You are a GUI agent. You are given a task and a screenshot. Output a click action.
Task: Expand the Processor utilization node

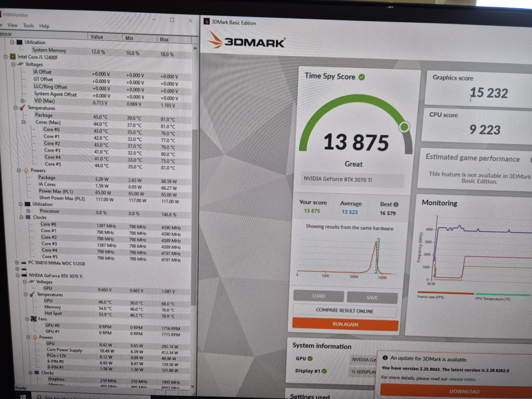click(28, 211)
